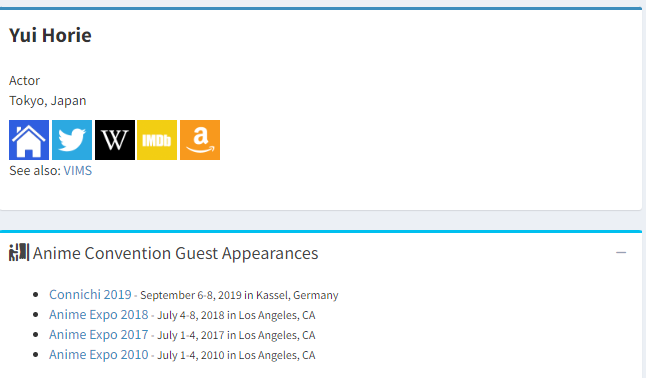Image resolution: width=646 pixels, height=378 pixels.
Task: Click the Tokyo, Japan location text
Action: click(48, 101)
